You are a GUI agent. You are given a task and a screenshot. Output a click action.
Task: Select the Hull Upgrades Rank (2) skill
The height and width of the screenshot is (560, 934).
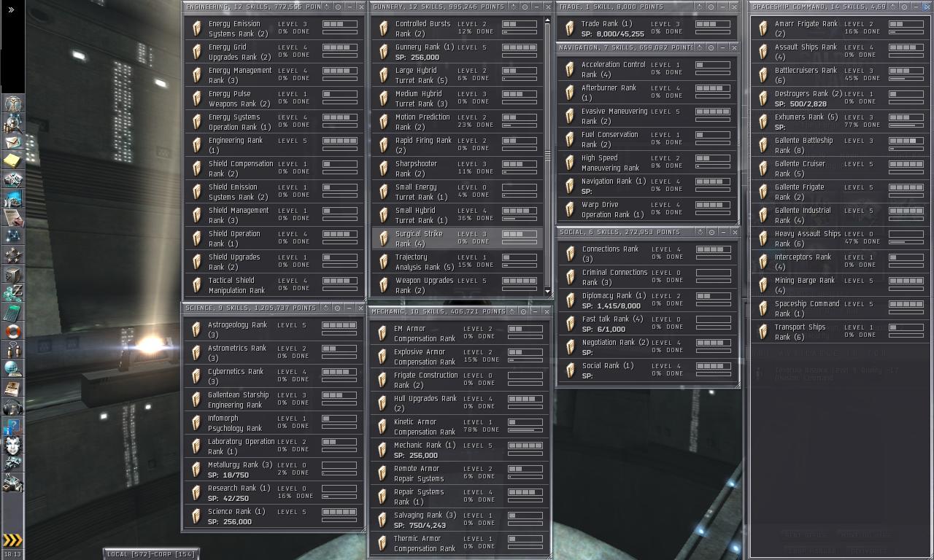click(x=460, y=403)
